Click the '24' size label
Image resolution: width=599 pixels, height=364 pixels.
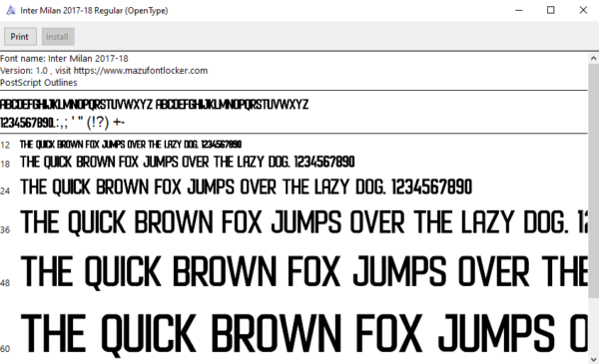coord(5,190)
